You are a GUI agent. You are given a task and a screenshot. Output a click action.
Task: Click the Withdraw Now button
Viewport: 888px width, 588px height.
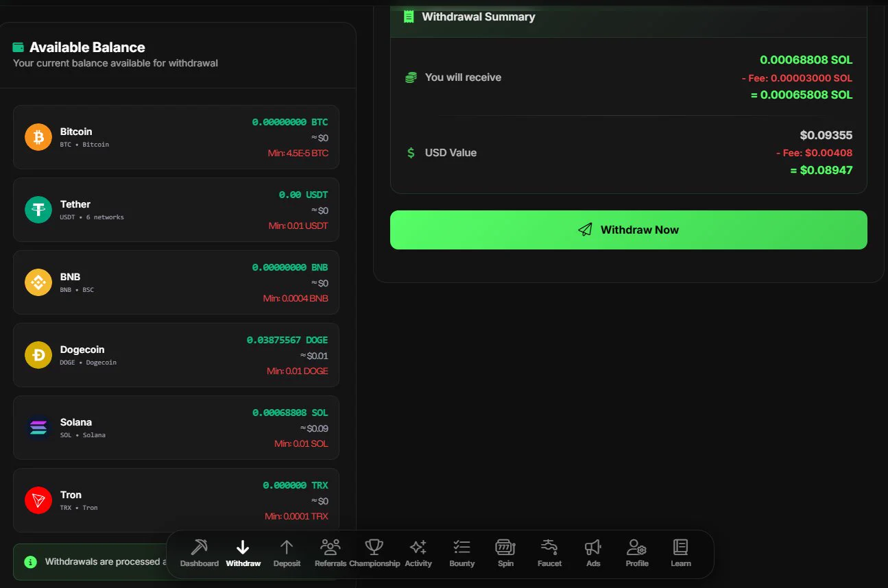629,230
